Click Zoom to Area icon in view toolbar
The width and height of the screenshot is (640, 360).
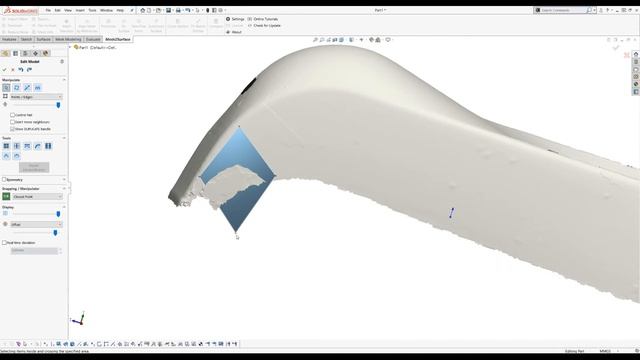point(322,40)
